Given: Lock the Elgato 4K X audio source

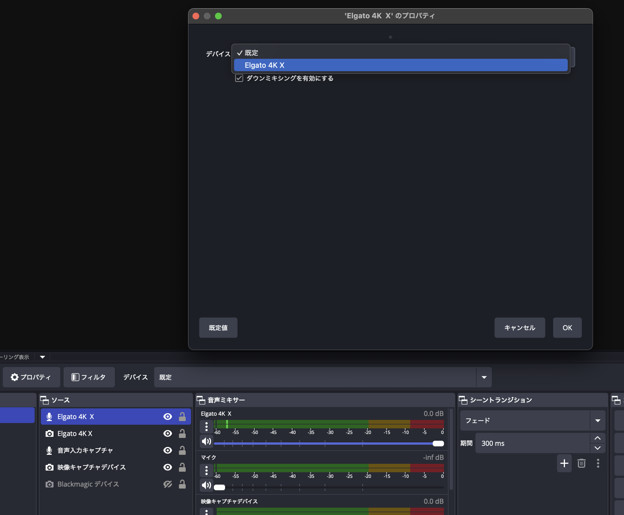Looking at the screenshot, I should point(182,417).
